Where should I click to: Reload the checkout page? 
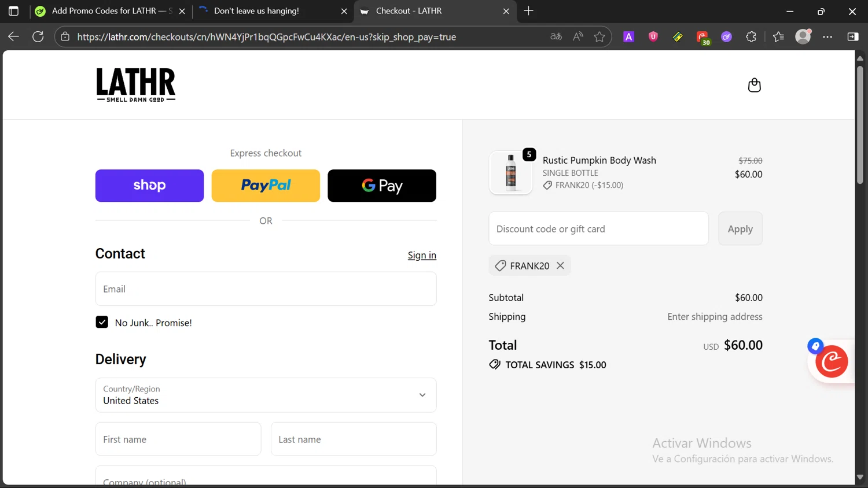pyautogui.click(x=38, y=36)
